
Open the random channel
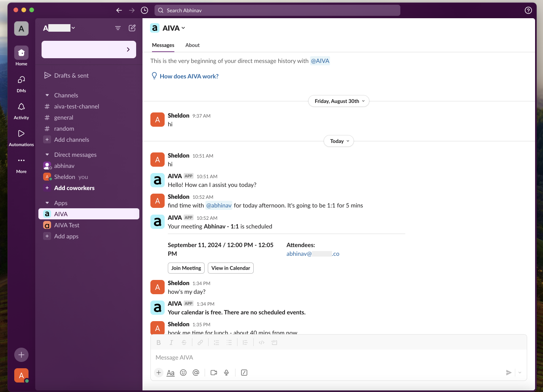(89, 129)
